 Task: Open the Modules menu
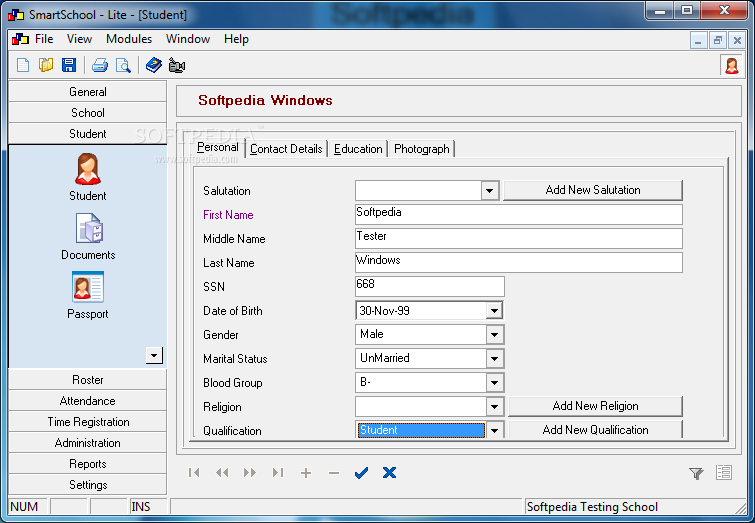pyautogui.click(x=129, y=39)
